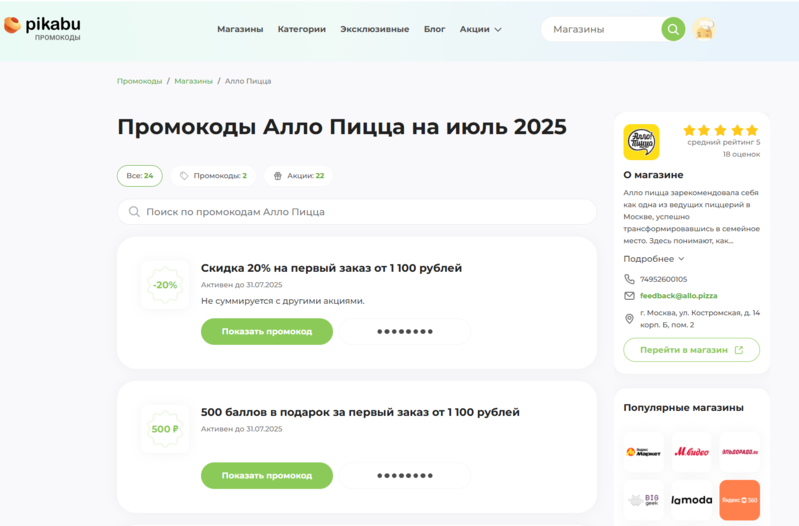This screenshot has height=526, width=799.
Task: Click hidden code dots of 20% offer
Action: 405,331
